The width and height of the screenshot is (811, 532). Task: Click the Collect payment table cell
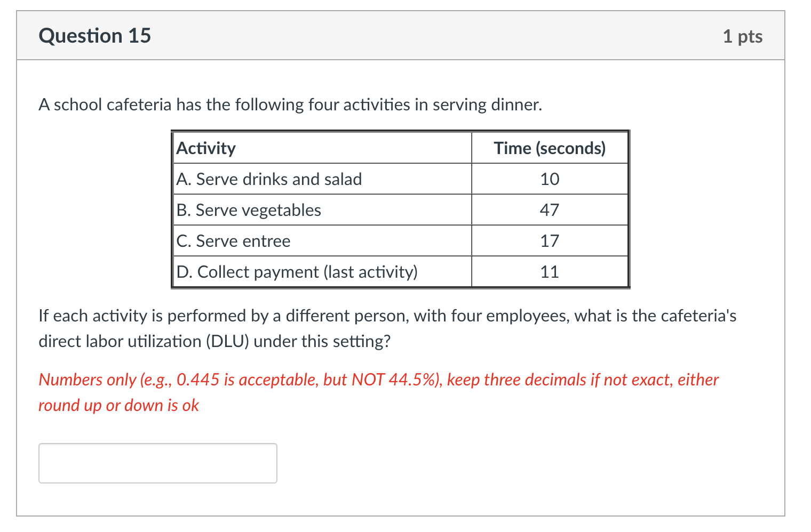[297, 271]
